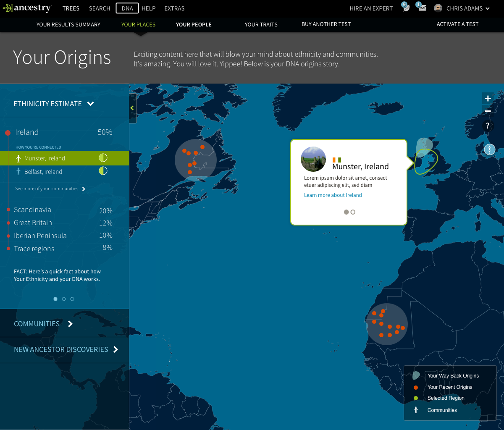Open the DNA menu
The height and width of the screenshot is (430, 504).
click(x=127, y=8)
